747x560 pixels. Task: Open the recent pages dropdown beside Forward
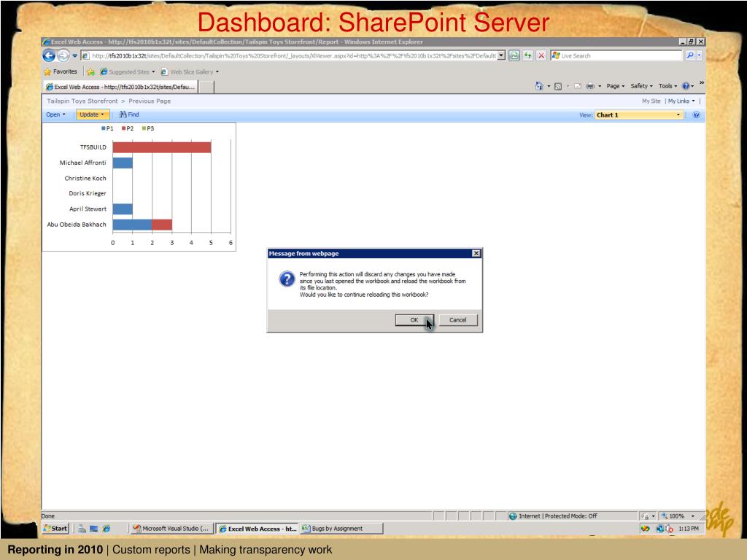coord(75,55)
